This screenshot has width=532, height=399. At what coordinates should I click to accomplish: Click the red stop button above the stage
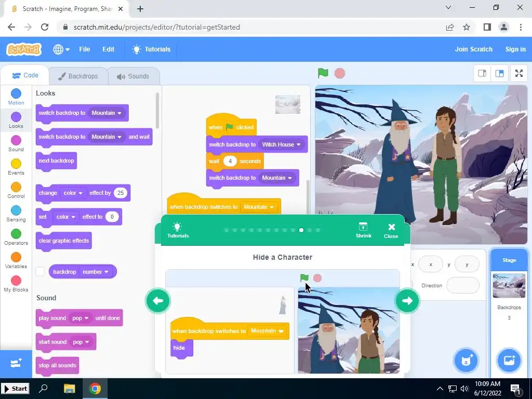tap(340, 73)
